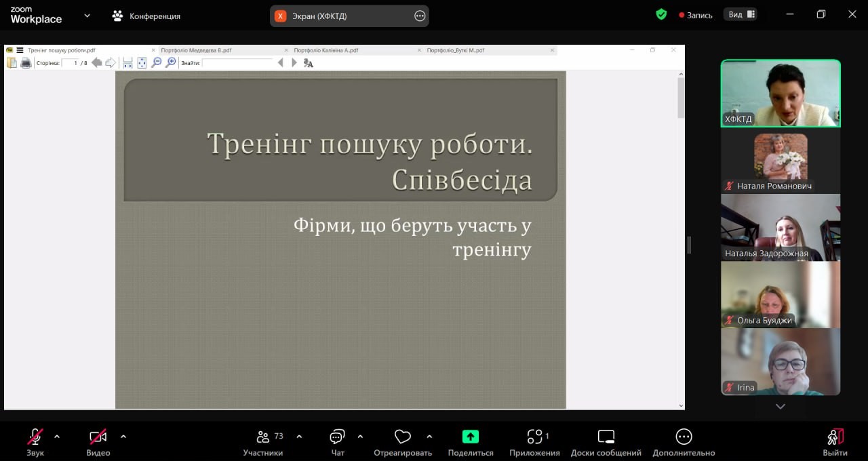868x461 pixels.
Task: Open the Вид view layout menu
Action: tap(742, 14)
